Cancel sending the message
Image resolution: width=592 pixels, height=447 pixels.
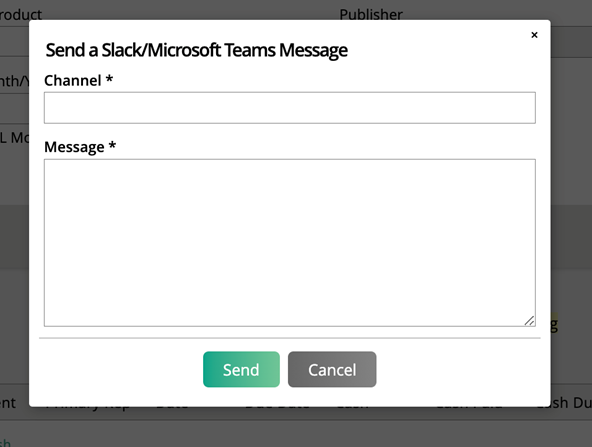point(332,369)
